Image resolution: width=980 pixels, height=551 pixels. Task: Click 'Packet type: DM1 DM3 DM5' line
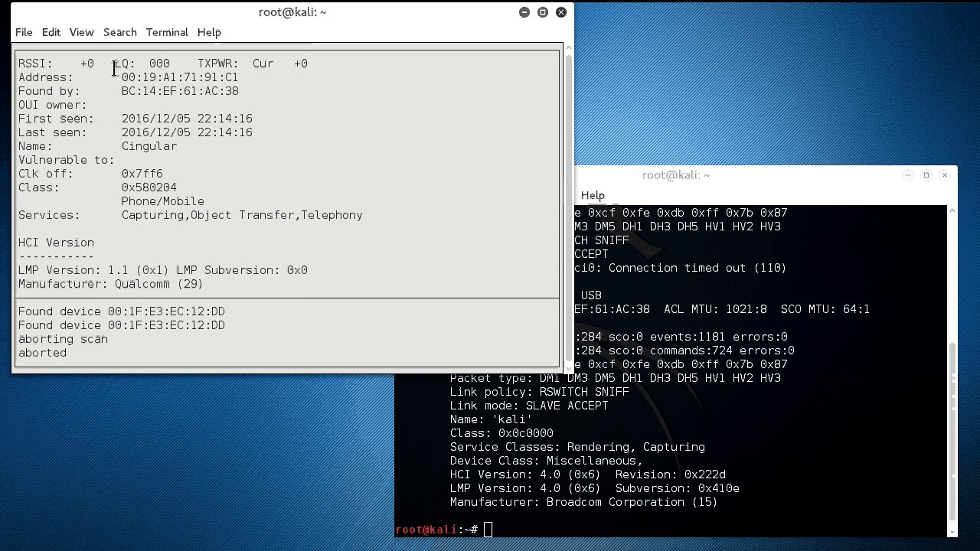point(616,378)
